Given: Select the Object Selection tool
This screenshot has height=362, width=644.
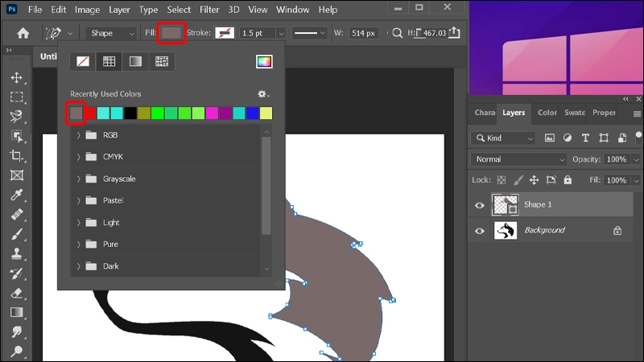Looking at the screenshot, I should 16,136.
